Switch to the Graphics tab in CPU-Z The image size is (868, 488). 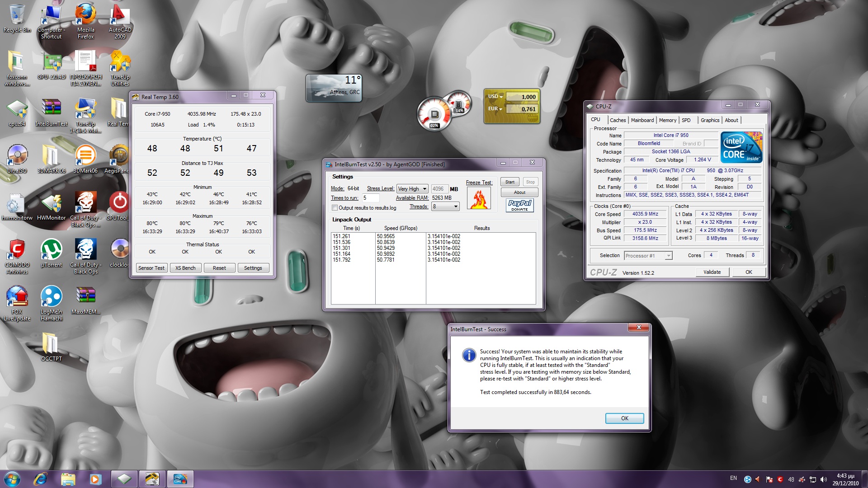[x=710, y=120]
